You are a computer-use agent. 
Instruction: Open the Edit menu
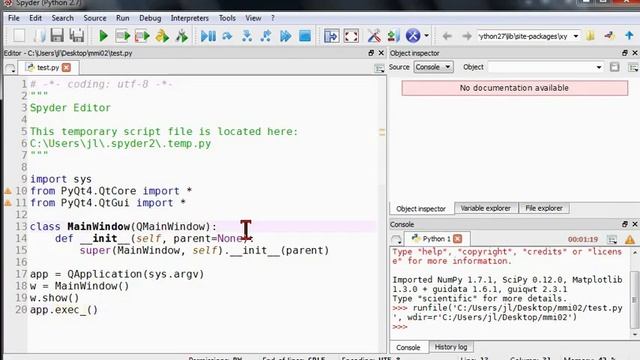click(36, 18)
